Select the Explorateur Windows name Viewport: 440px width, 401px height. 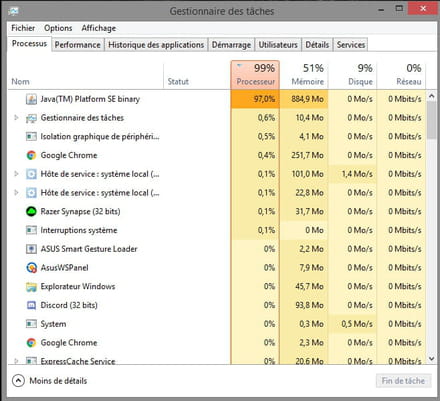[78, 286]
